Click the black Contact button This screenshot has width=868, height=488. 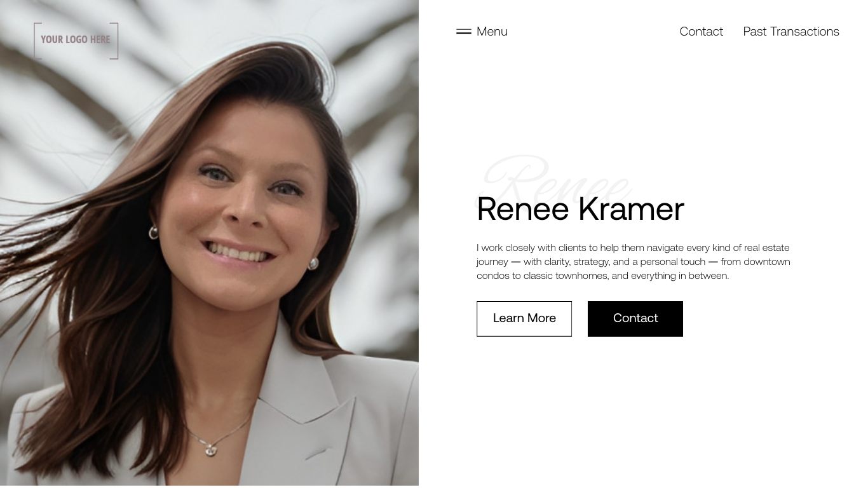(635, 318)
